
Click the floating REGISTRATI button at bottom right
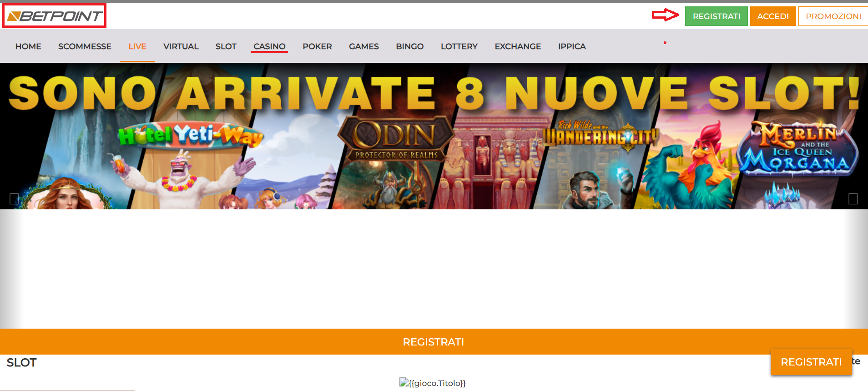(x=811, y=362)
